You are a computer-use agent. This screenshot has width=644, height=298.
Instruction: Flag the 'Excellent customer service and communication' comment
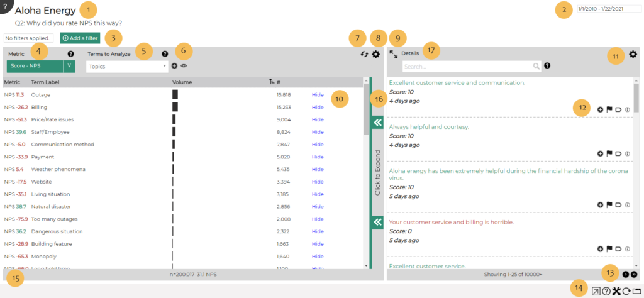[x=609, y=109]
